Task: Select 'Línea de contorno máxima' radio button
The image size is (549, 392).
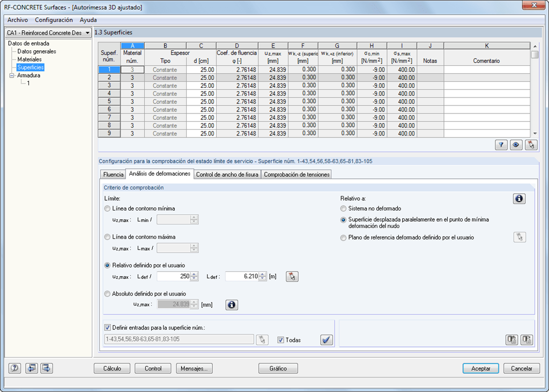Action: click(107, 237)
